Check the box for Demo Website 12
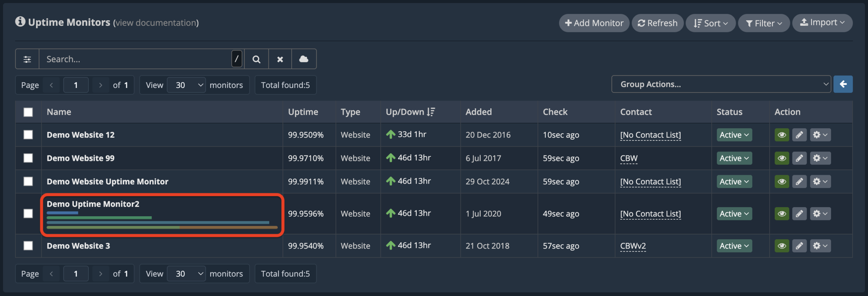Image resolution: width=868 pixels, height=296 pixels. pyautogui.click(x=28, y=135)
